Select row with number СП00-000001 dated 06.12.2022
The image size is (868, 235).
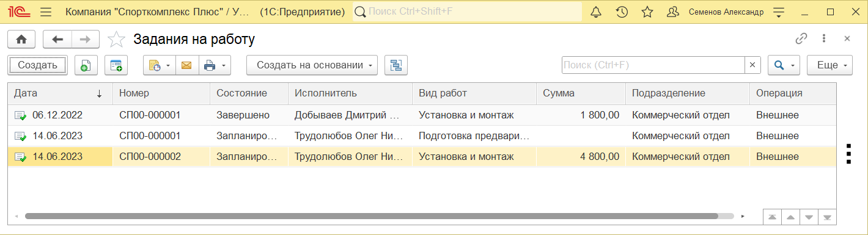click(x=421, y=115)
